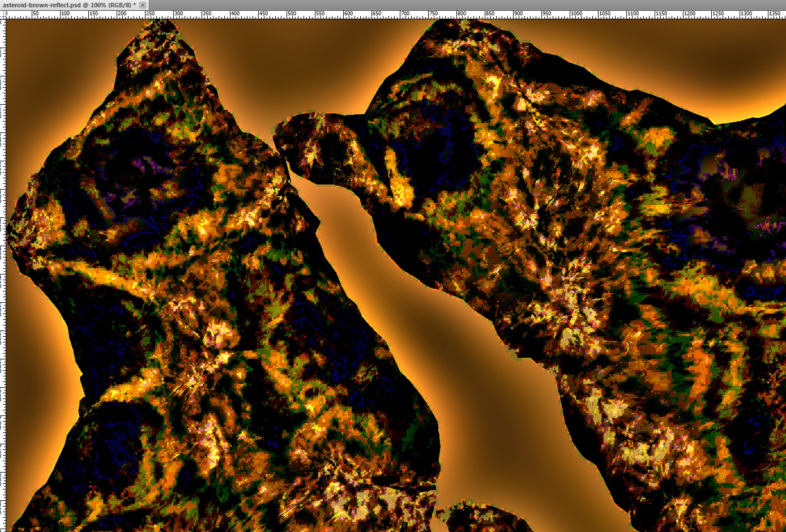This screenshot has width=786, height=532.
Task: Click the ruler origin box at rulers' corner
Action: pyautogui.click(x=3, y=14)
